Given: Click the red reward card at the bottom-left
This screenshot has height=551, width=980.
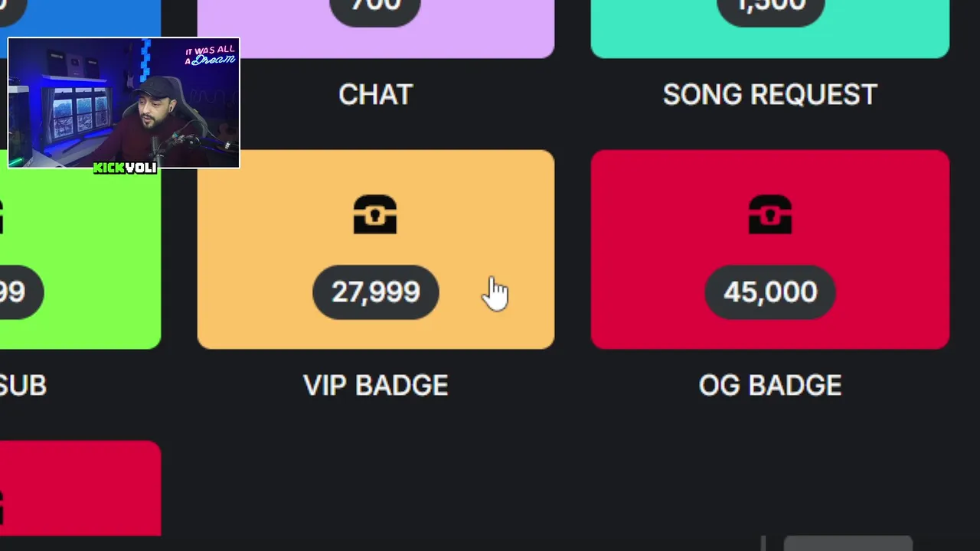Looking at the screenshot, I should point(80,488).
